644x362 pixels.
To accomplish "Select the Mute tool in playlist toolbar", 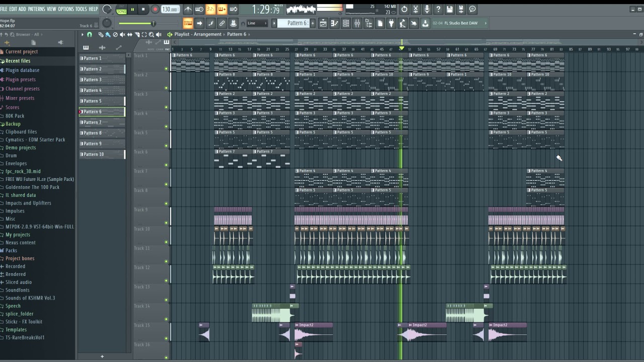I will pyautogui.click(x=122, y=35).
